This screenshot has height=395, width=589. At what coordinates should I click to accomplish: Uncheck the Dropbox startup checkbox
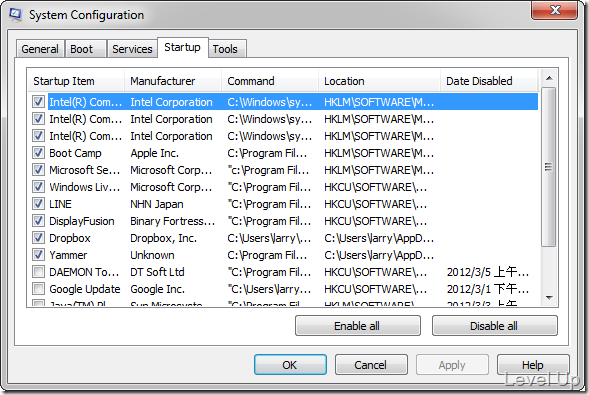(38, 238)
